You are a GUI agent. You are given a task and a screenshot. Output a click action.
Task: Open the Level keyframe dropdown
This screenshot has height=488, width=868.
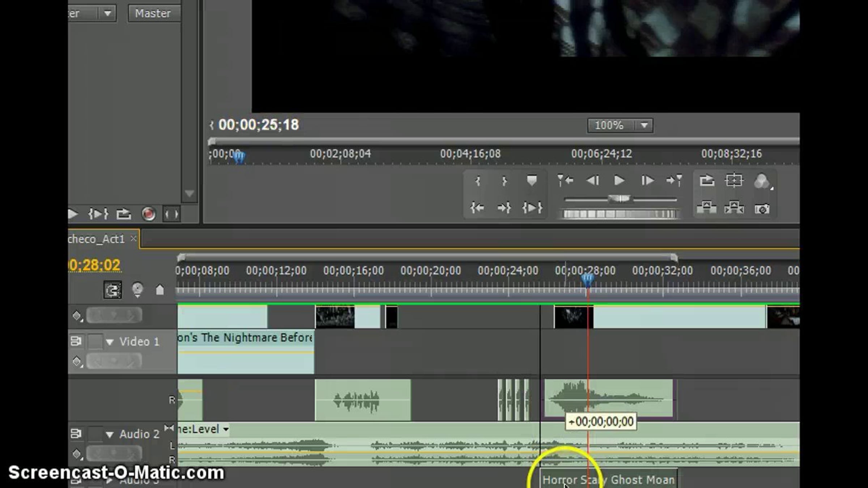(x=226, y=429)
